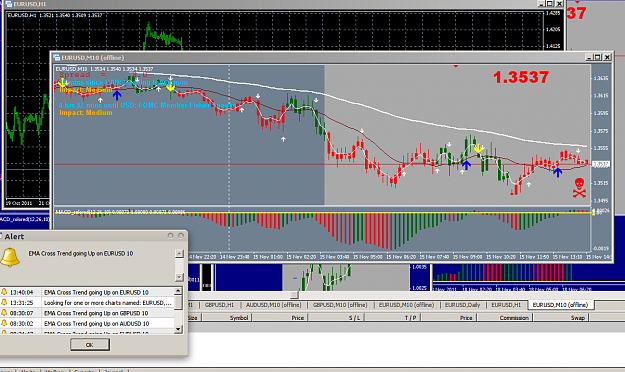Click the large red 1.3537 price label
The height and width of the screenshot is (372, 625).
(521, 77)
